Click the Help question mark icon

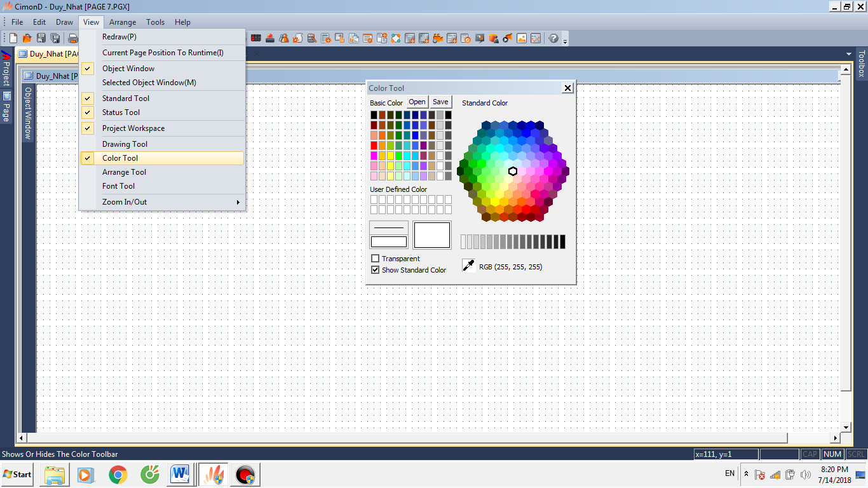click(x=553, y=39)
